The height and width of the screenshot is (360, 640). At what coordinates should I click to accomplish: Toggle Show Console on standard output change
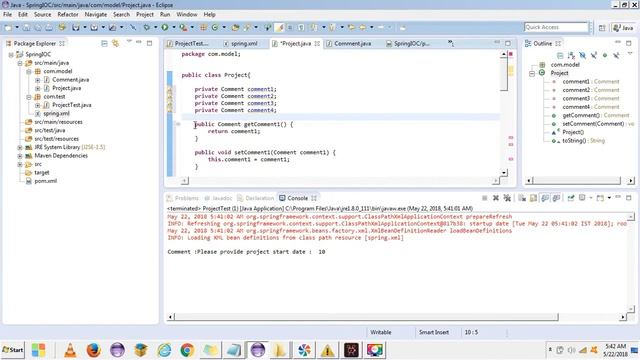pos(545,198)
